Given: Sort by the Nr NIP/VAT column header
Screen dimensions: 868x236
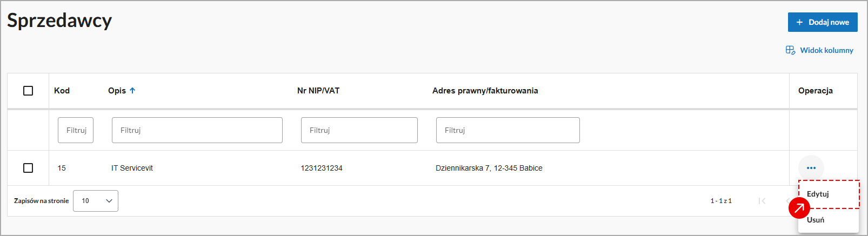Looking at the screenshot, I should 318,91.
